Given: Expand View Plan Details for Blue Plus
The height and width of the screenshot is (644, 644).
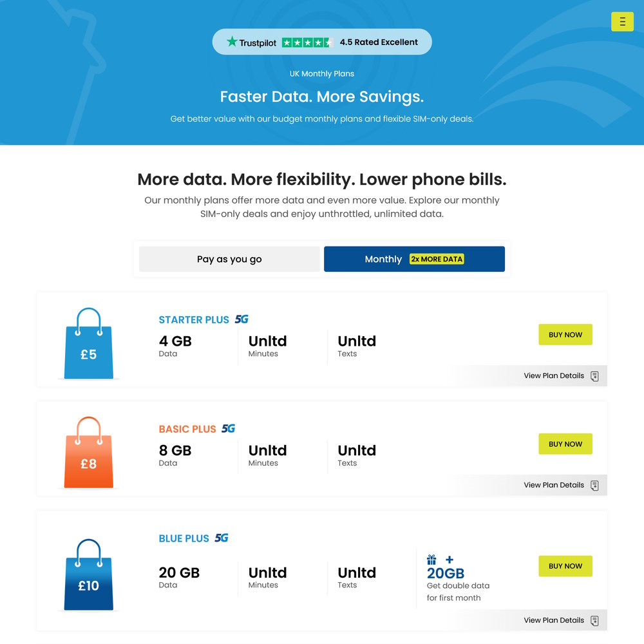Looking at the screenshot, I should (553, 620).
